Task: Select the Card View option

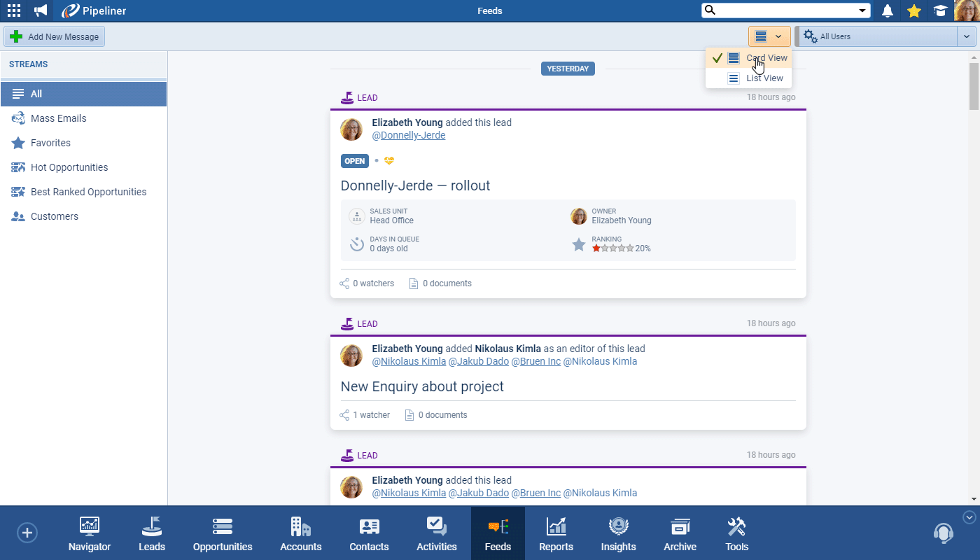Action: point(766,58)
